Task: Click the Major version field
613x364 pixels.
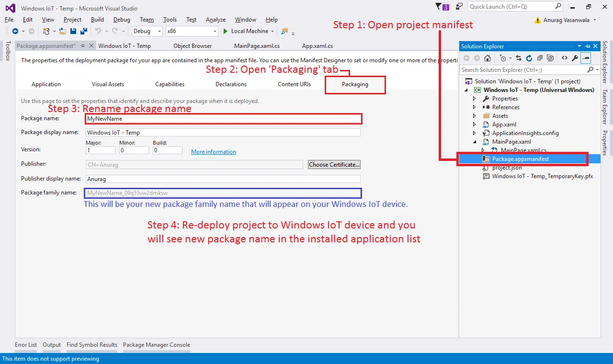Action: 101,150
